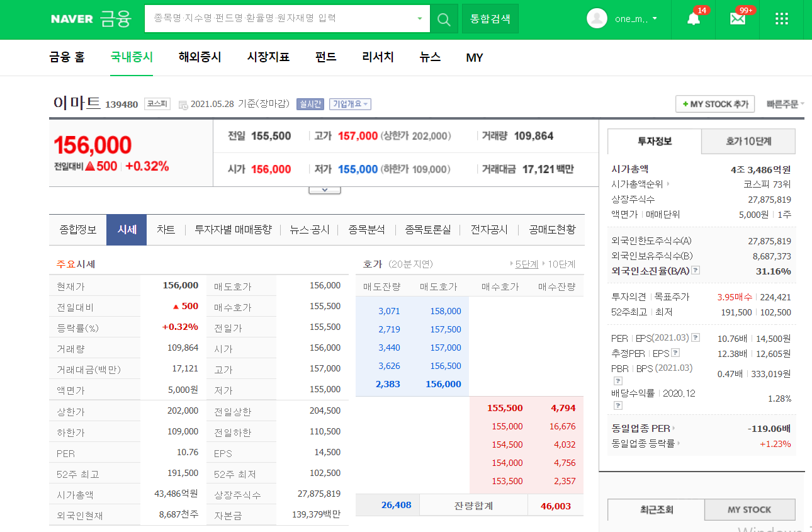Click the user profile avatar
This screenshot has height=532, width=812.
tap(597, 18)
